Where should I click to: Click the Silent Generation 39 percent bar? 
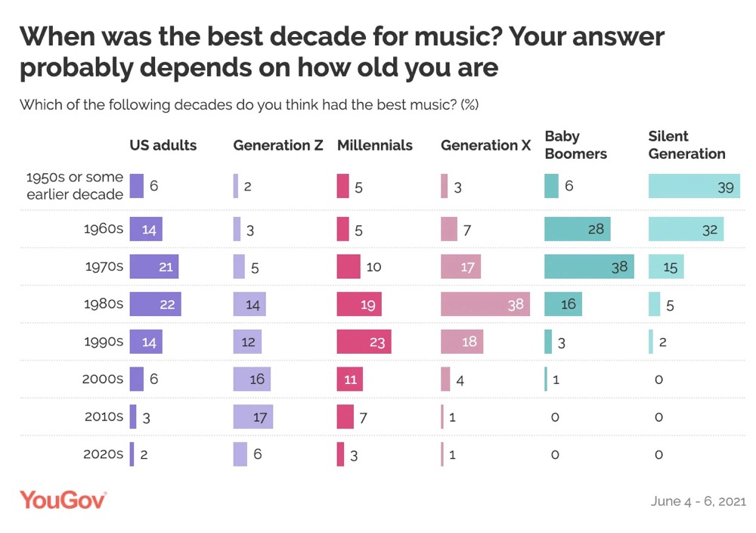pyautogui.click(x=694, y=186)
